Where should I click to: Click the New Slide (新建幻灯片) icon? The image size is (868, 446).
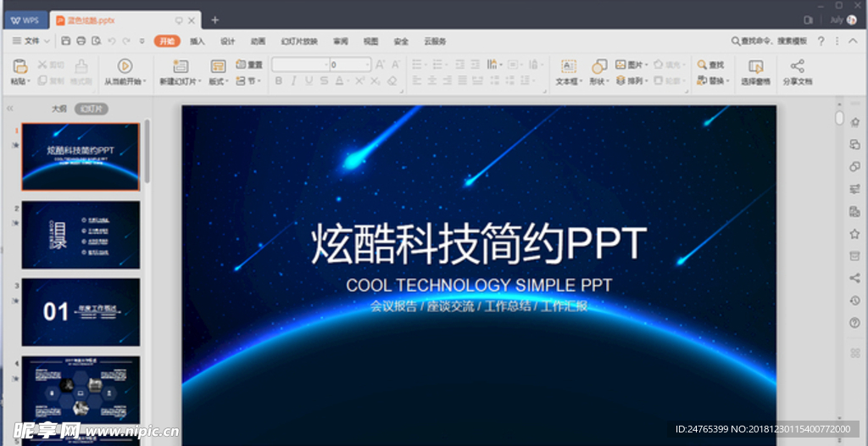click(x=180, y=66)
